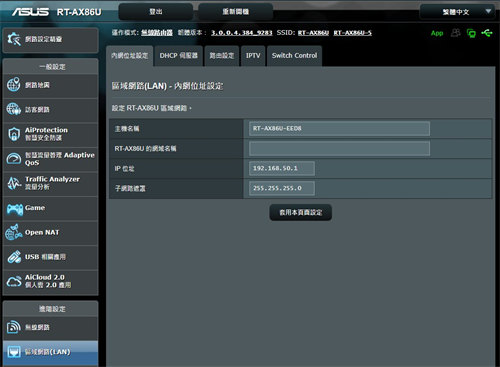Click the RT-AX86U-5 SSID link
The width and height of the screenshot is (500, 367).
point(353,33)
